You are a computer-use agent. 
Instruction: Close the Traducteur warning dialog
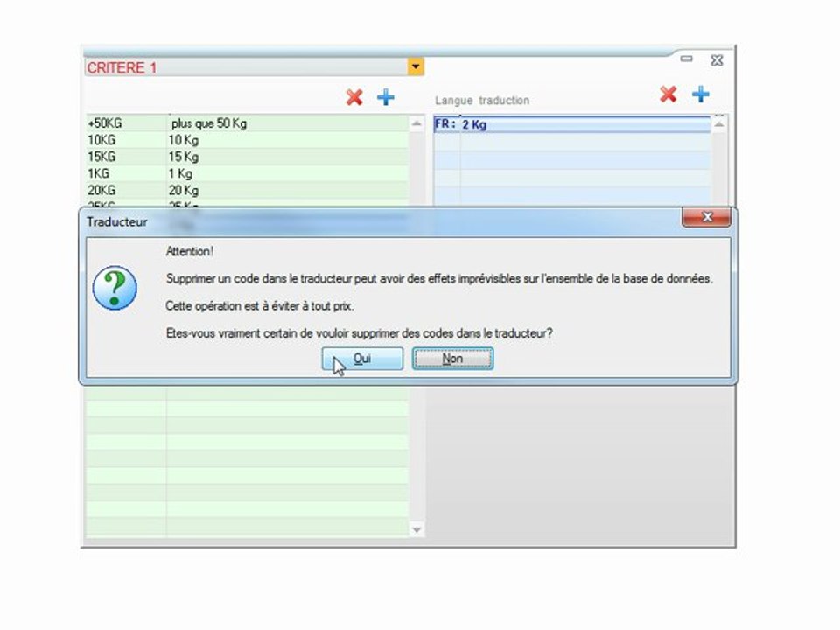[706, 217]
